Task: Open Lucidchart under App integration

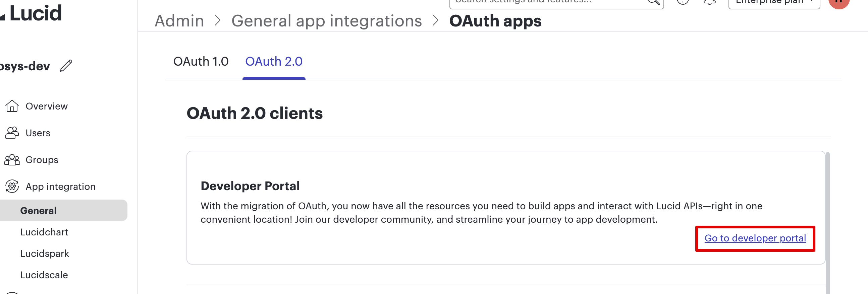Action: click(44, 232)
